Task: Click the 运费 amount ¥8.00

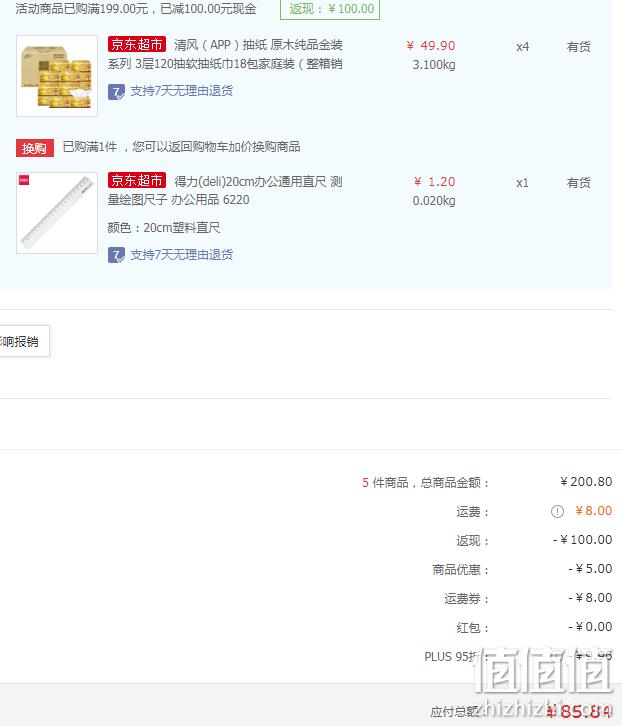Action: (x=593, y=511)
